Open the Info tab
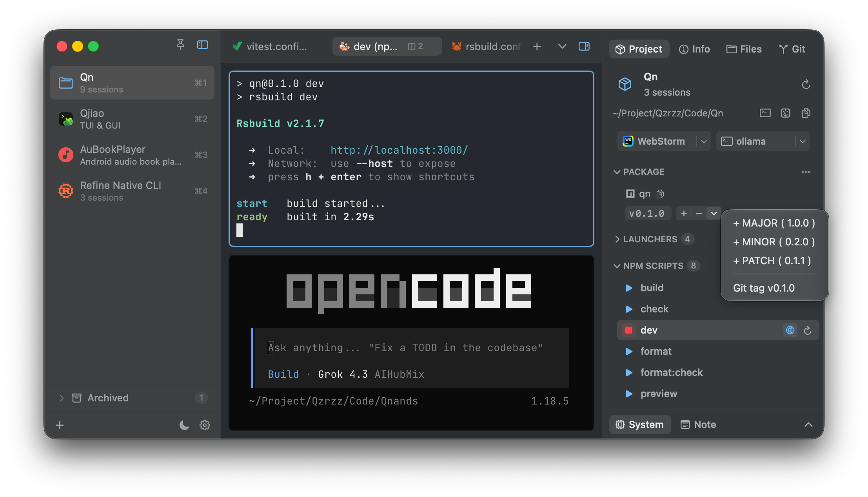The image size is (868, 497). 694,49
